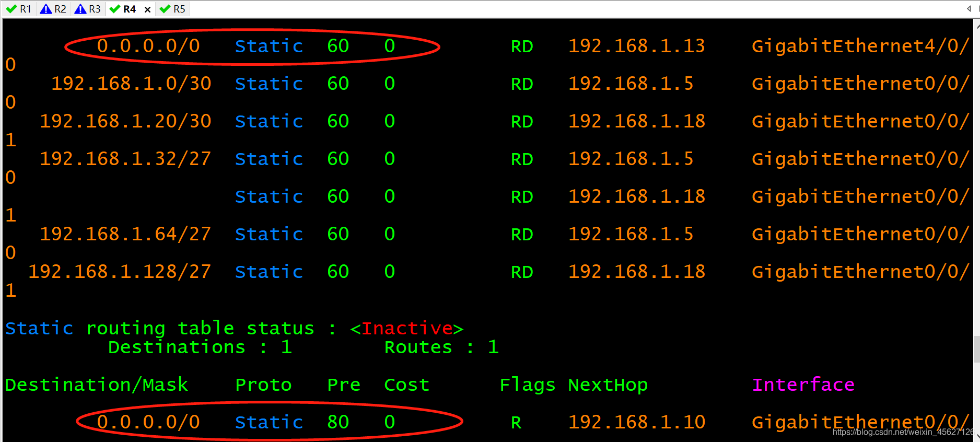
Task: Click destination 192.168.1.64/27
Action: click(125, 234)
